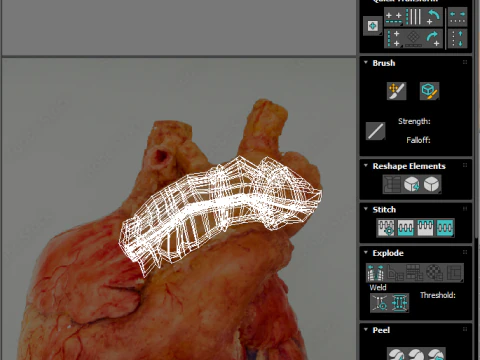Open the Relax flyout in Reshape Elements
This screenshot has width=480, height=360.
click(432, 184)
